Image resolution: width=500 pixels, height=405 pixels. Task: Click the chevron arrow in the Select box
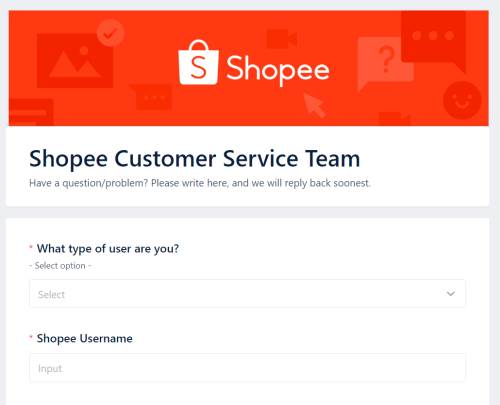[x=451, y=294]
